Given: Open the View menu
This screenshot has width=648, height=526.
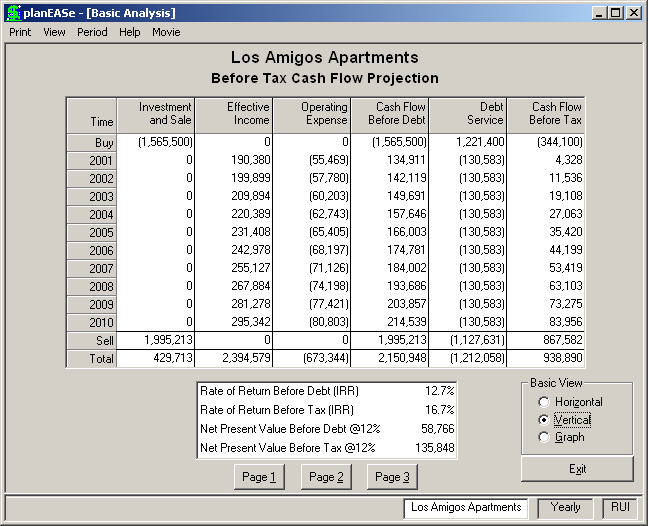Looking at the screenshot, I should point(54,32).
